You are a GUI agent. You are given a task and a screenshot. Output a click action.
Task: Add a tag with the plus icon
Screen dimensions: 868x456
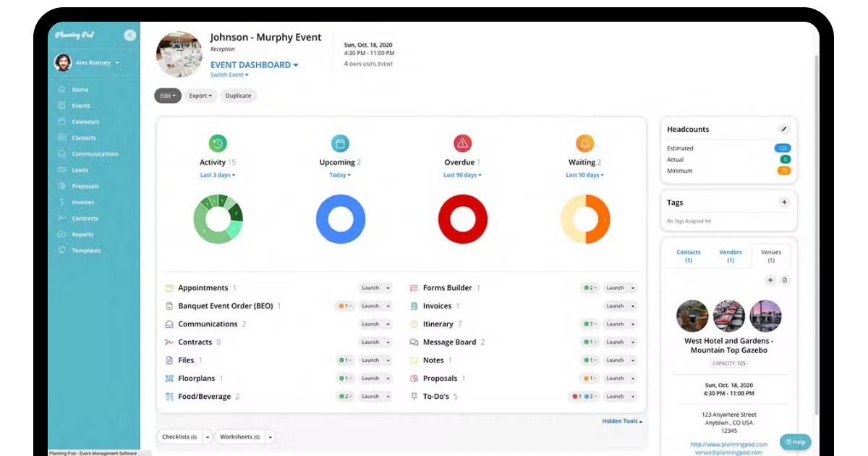pyautogui.click(x=784, y=203)
